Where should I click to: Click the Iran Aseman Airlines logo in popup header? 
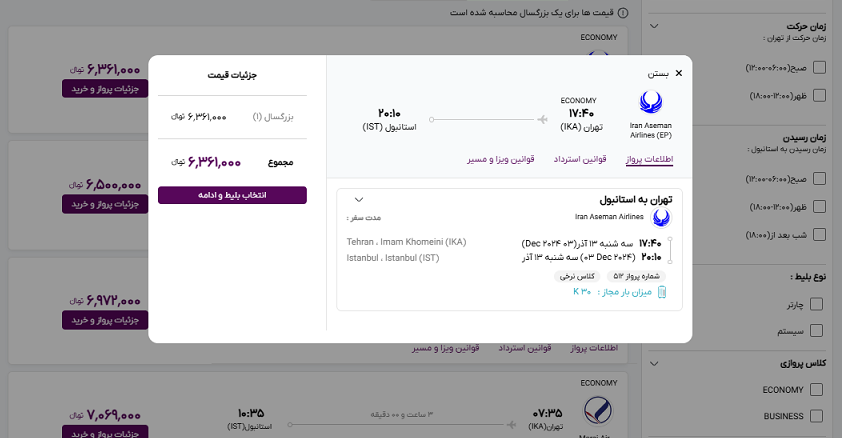tap(650, 102)
